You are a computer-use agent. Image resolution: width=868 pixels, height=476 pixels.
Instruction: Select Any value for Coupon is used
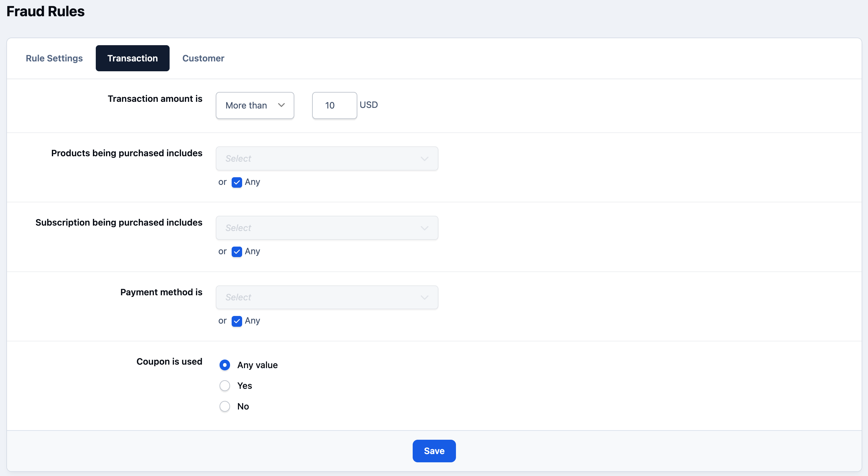click(225, 365)
